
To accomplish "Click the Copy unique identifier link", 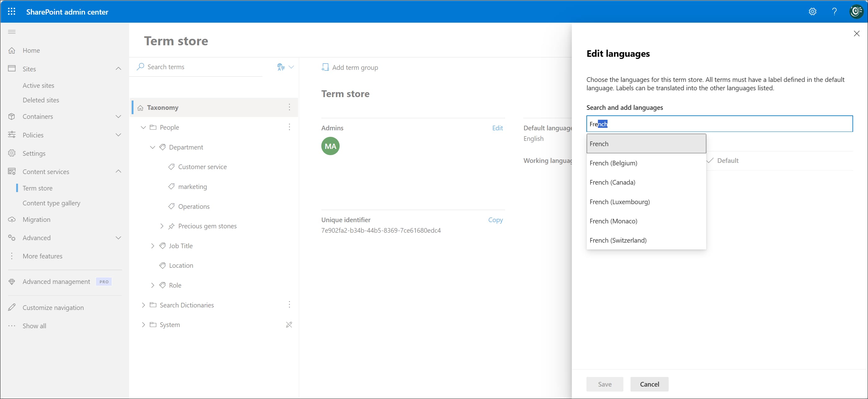I will (496, 220).
